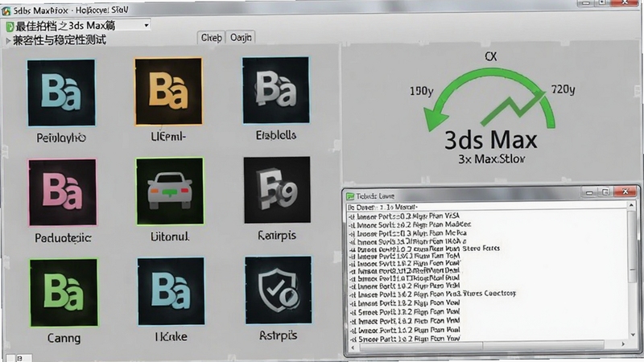Open the pink Ba icon labeled Paduotejic
Image resolution: width=644 pixels, height=362 pixels.
pyautogui.click(x=63, y=192)
